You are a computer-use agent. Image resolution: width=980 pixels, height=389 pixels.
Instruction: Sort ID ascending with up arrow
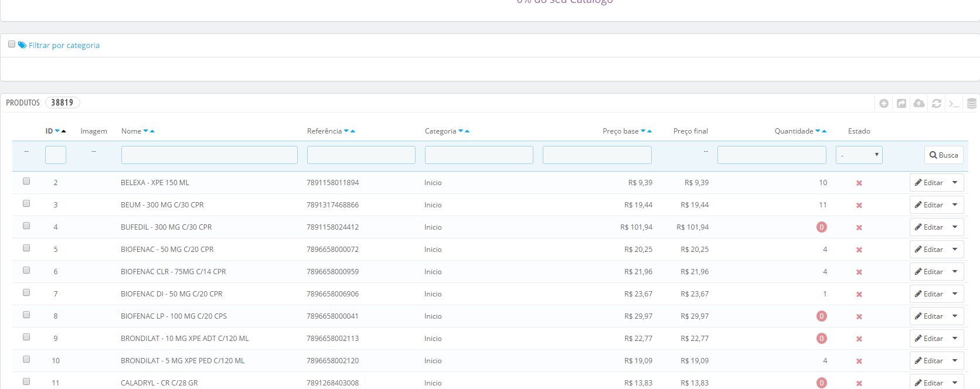coord(64,131)
